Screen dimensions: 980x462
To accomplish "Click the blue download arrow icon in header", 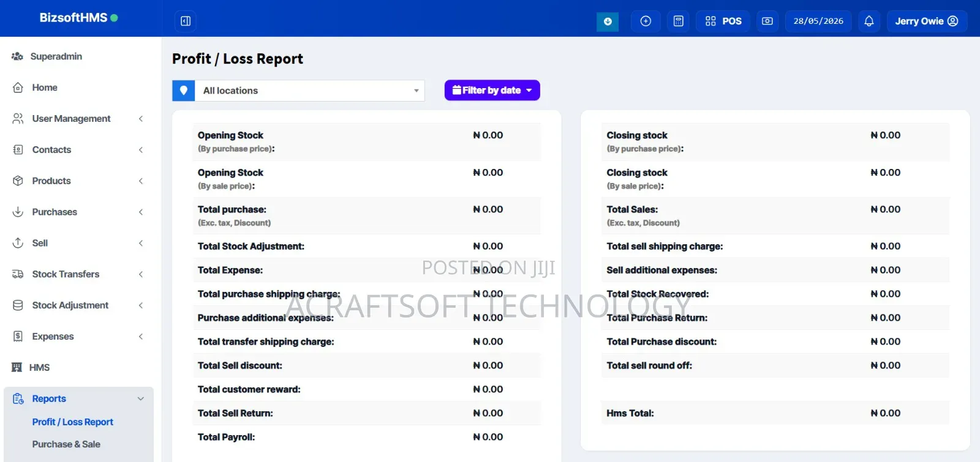I will pos(608,21).
